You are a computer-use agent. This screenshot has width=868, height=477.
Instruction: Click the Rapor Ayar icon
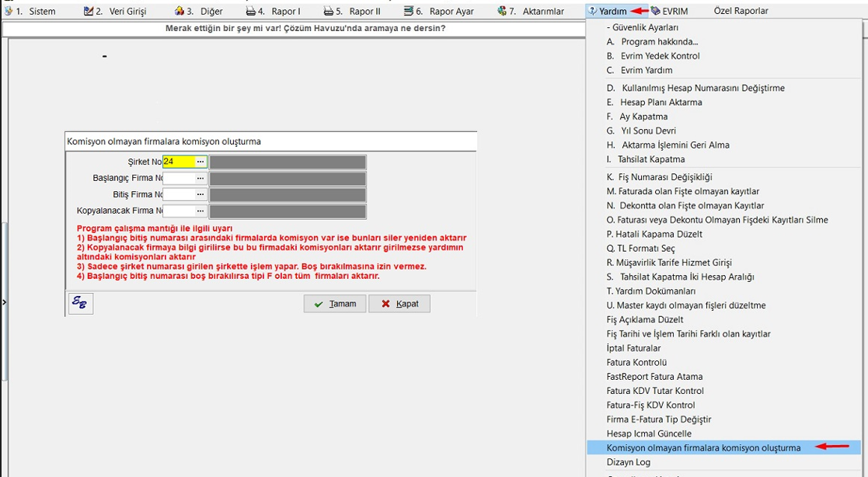409,11
